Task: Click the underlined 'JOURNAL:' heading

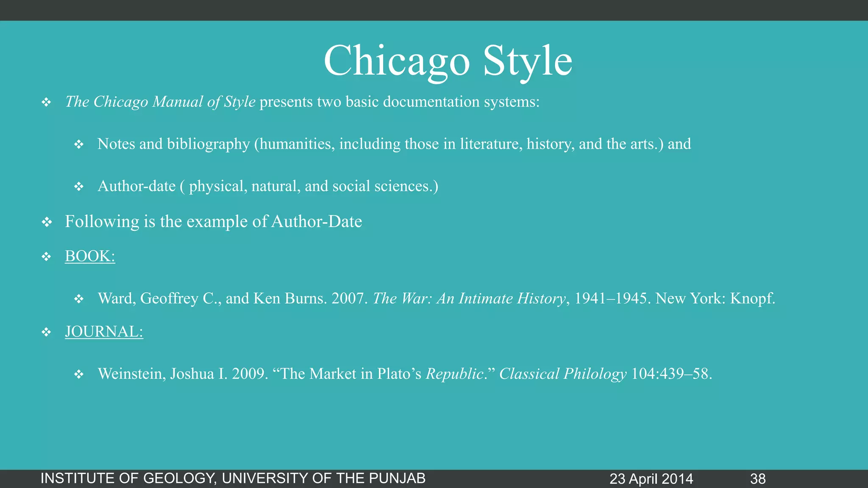Action: point(104,332)
